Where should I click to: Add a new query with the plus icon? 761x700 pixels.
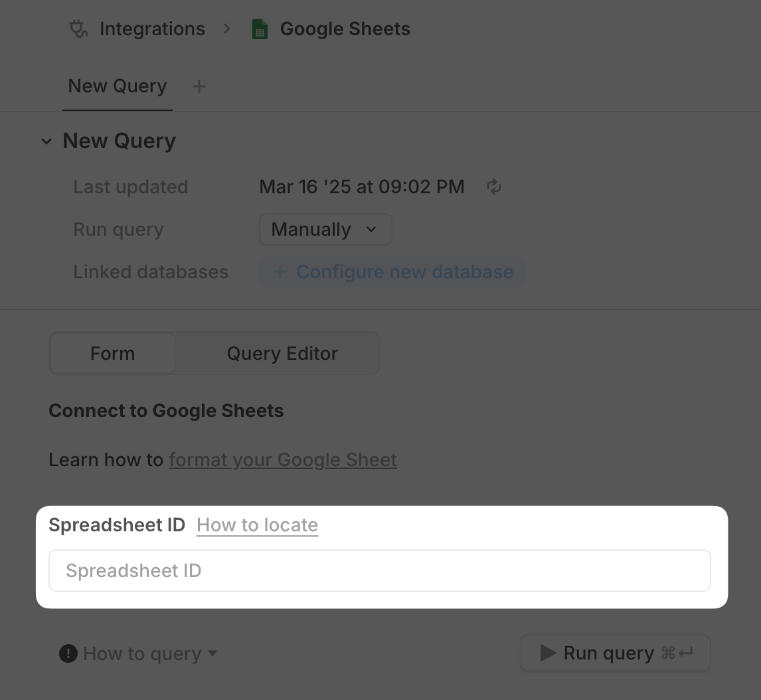199,86
